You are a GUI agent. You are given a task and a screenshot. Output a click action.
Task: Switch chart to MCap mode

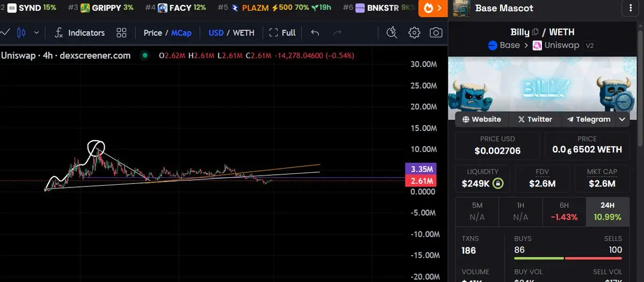click(x=181, y=33)
